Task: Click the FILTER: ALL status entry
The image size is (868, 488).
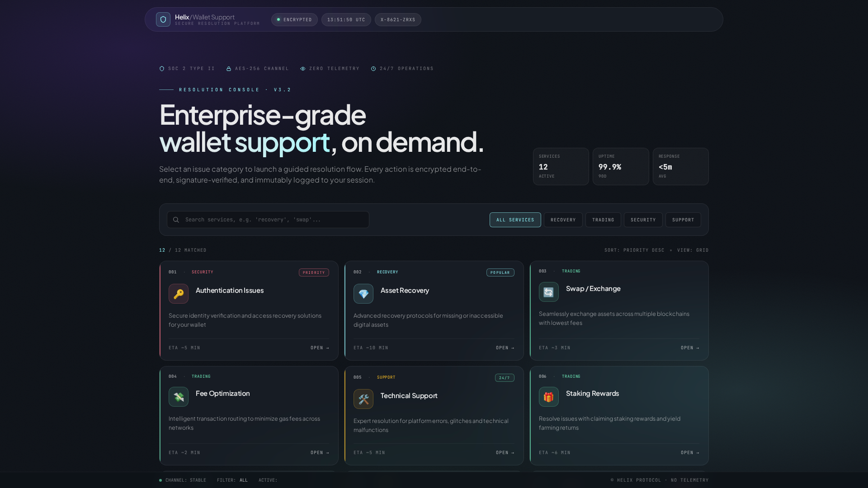Action: tap(232, 480)
